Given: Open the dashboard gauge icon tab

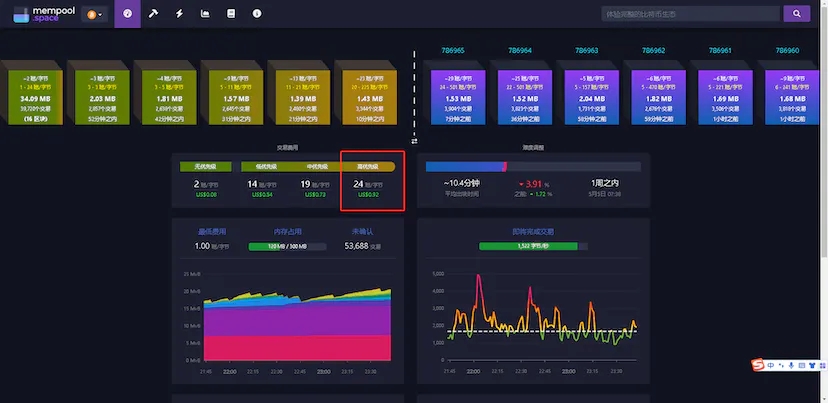Looking at the screenshot, I should point(127,14).
